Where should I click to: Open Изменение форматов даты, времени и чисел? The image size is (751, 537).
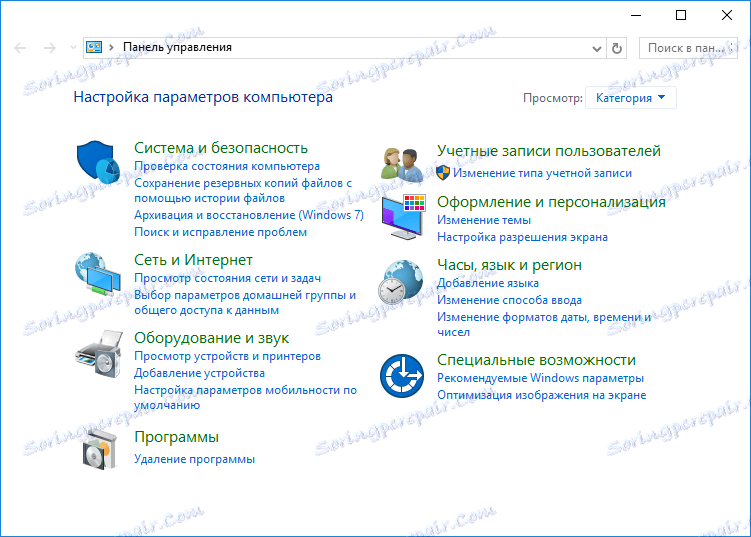click(x=544, y=324)
